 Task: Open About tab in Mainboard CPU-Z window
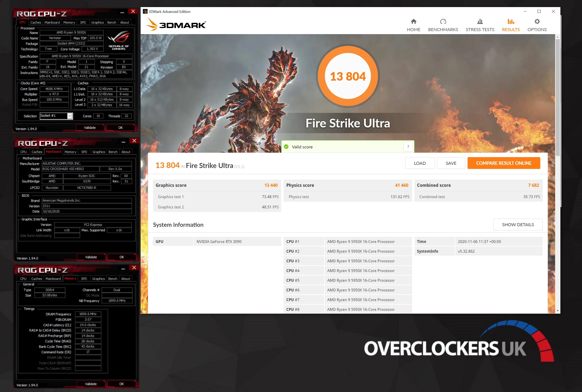coord(126,152)
